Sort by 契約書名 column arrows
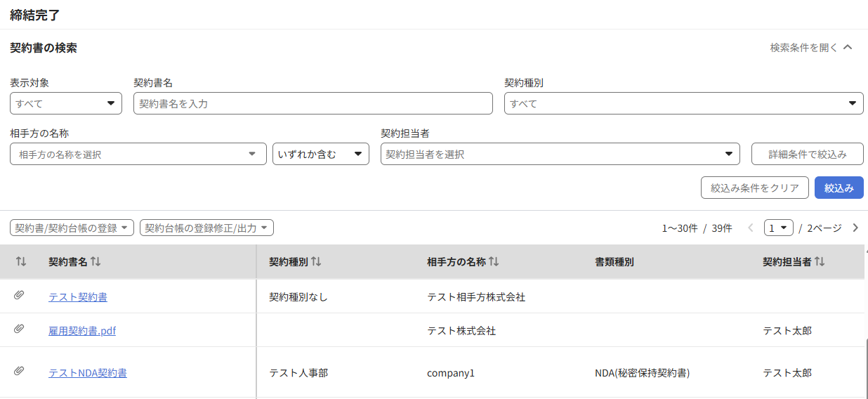 click(96, 261)
